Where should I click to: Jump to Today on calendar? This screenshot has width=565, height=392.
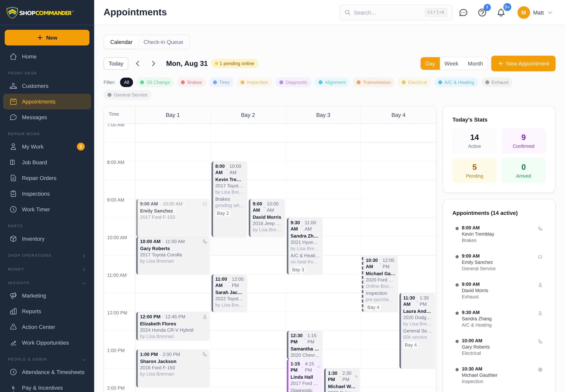pos(116,64)
